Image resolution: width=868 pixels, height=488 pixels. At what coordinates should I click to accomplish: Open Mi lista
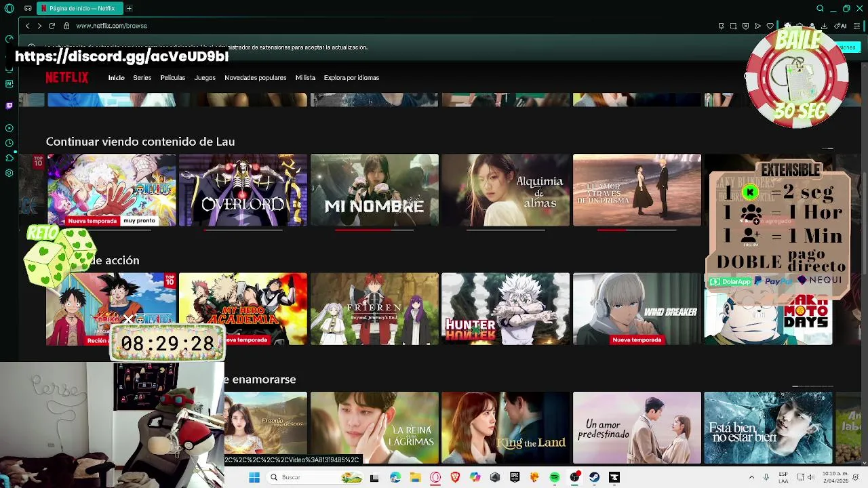point(305,77)
